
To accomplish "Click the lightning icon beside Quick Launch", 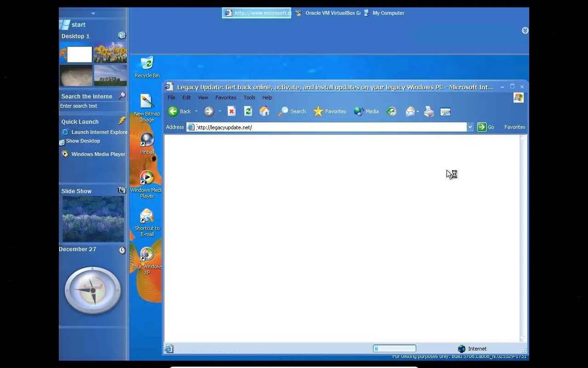I will [122, 121].
